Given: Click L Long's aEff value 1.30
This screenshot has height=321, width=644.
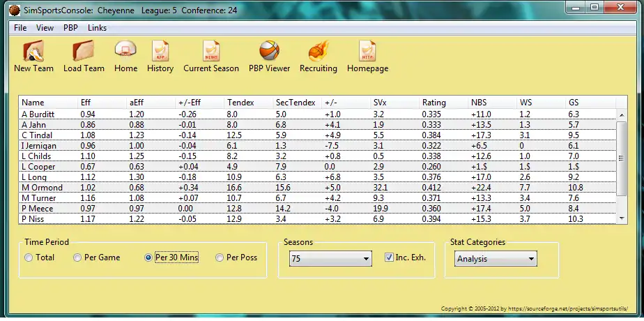Looking at the screenshot, I should 137,177.
